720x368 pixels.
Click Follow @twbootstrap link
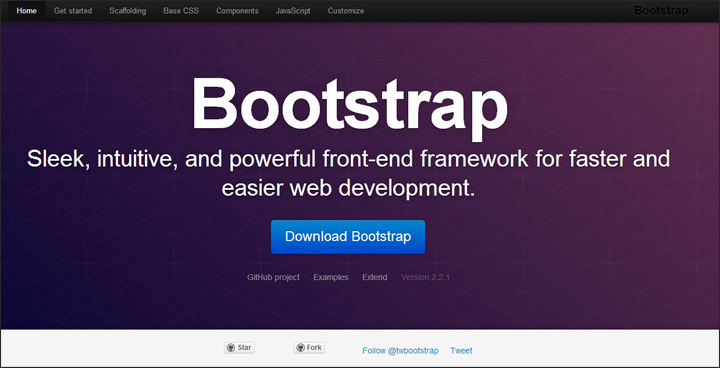tap(400, 351)
